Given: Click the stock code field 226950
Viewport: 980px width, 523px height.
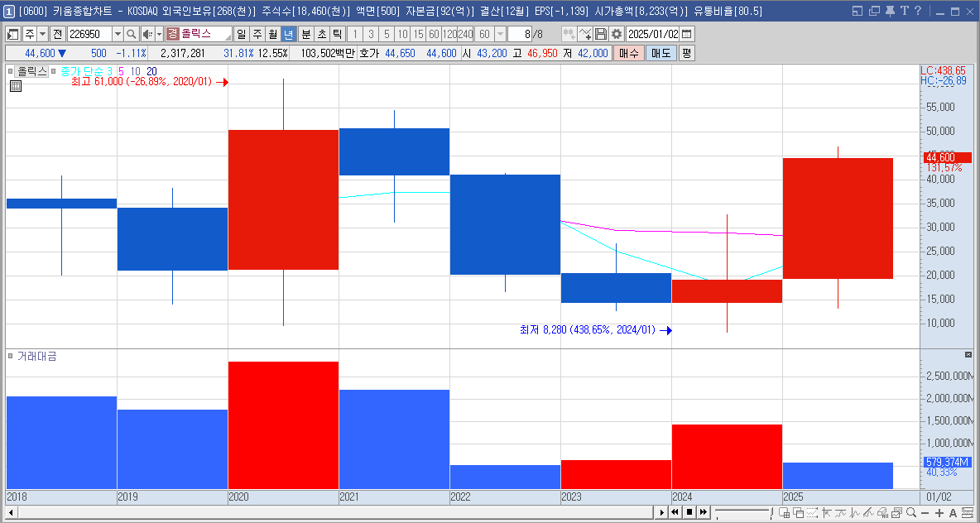Looking at the screenshot, I should click(89, 34).
